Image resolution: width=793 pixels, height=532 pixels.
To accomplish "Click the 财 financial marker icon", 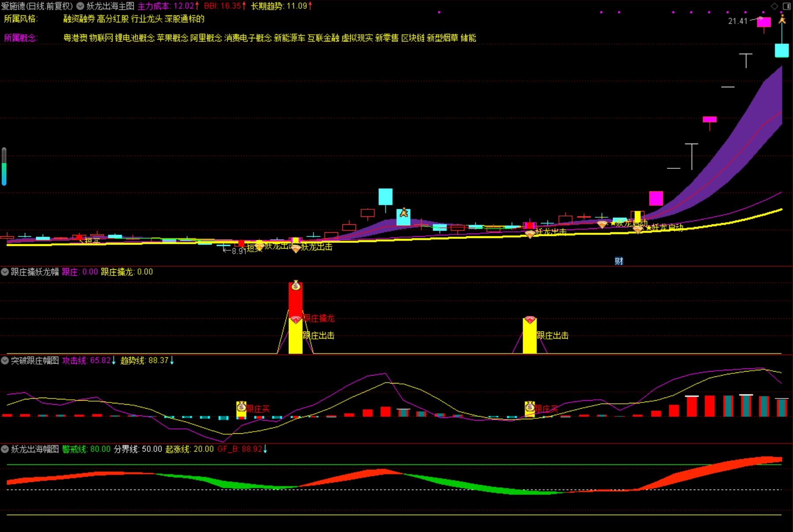I will (619, 261).
